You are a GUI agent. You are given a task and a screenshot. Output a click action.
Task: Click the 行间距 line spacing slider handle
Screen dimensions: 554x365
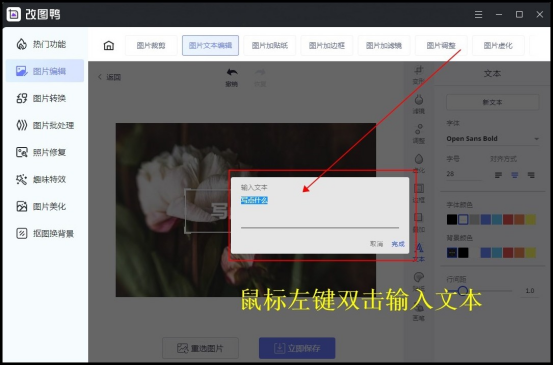pos(462,291)
